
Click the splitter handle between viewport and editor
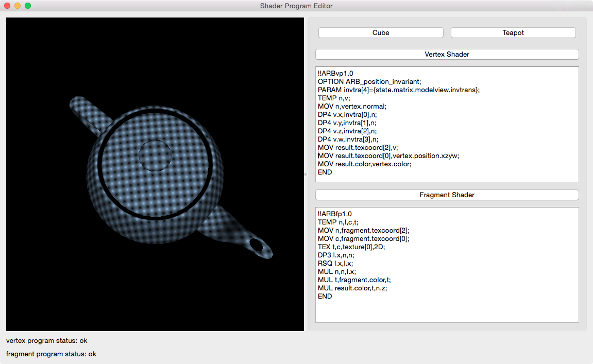coord(306,175)
